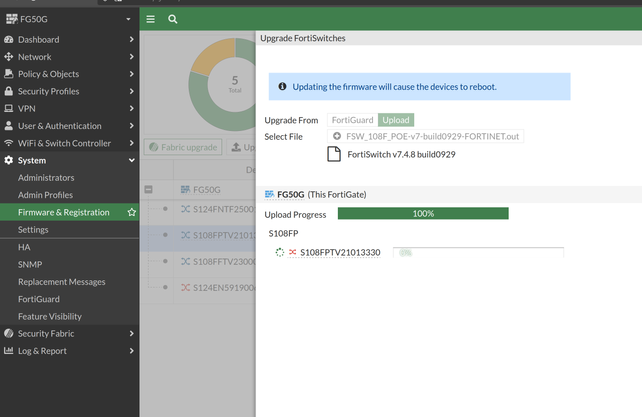Collapse the System menu chevron
Image resolution: width=642 pixels, height=417 pixels.
(x=131, y=160)
